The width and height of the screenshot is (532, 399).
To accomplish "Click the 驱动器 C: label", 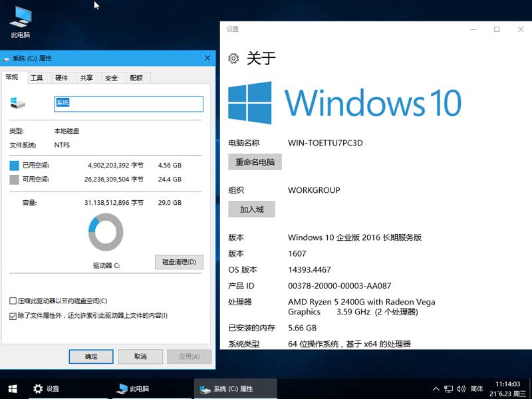I will click(x=106, y=265).
